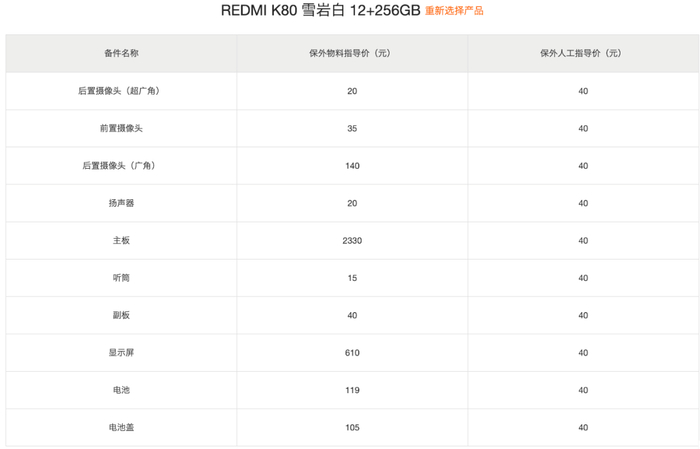700x449 pixels.
Task: Select the labor price in 主板 row
Action: pyautogui.click(x=583, y=240)
